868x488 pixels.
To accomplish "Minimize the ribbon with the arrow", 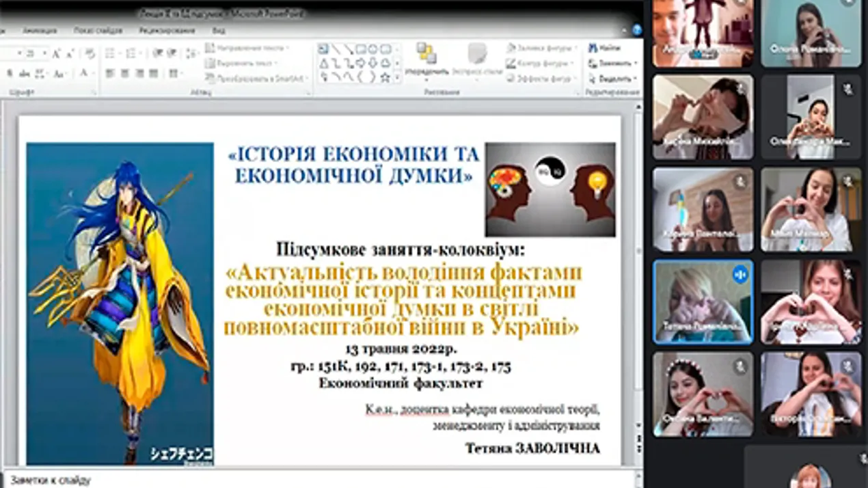I will coord(625,31).
